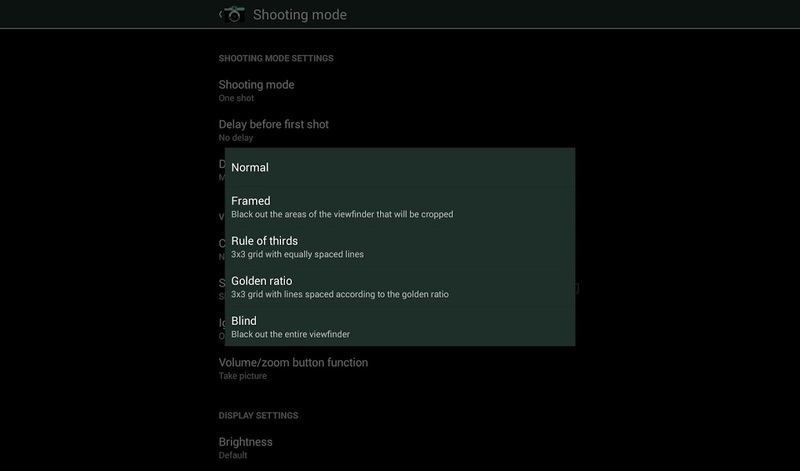Select Rule of thirds grid option

[400, 246]
